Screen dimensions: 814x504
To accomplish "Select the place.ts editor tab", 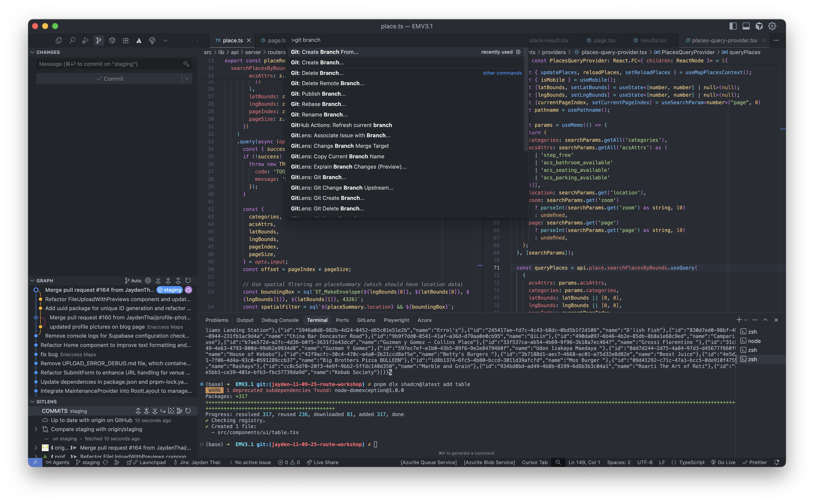I will pyautogui.click(x=232, y=40).
